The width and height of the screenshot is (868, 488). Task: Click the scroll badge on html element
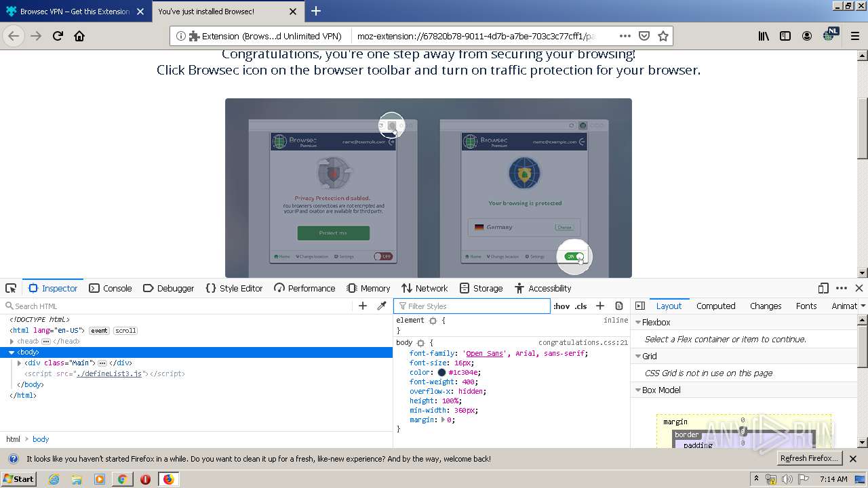(x=125, y=331)
